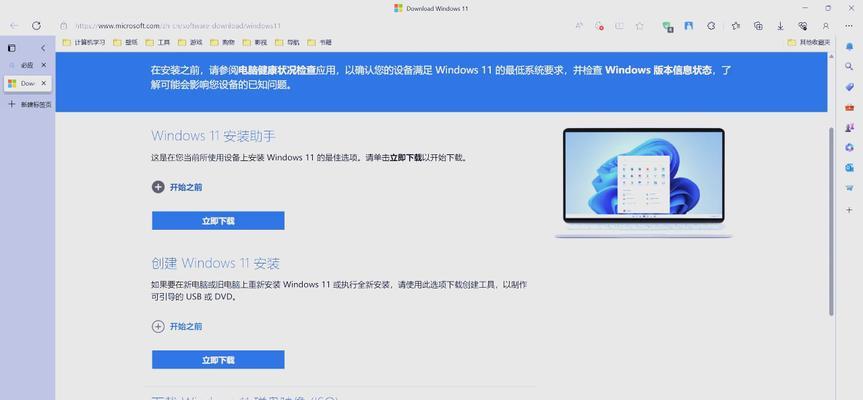Open the sidebar Games chess icon

click(849, 127)
